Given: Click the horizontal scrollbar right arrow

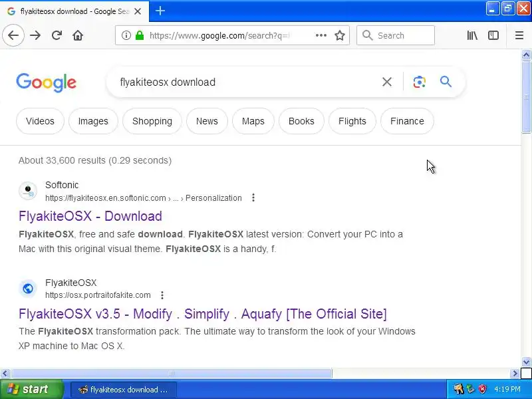Looking at the screenshot, I should click(x=515, y=374).
